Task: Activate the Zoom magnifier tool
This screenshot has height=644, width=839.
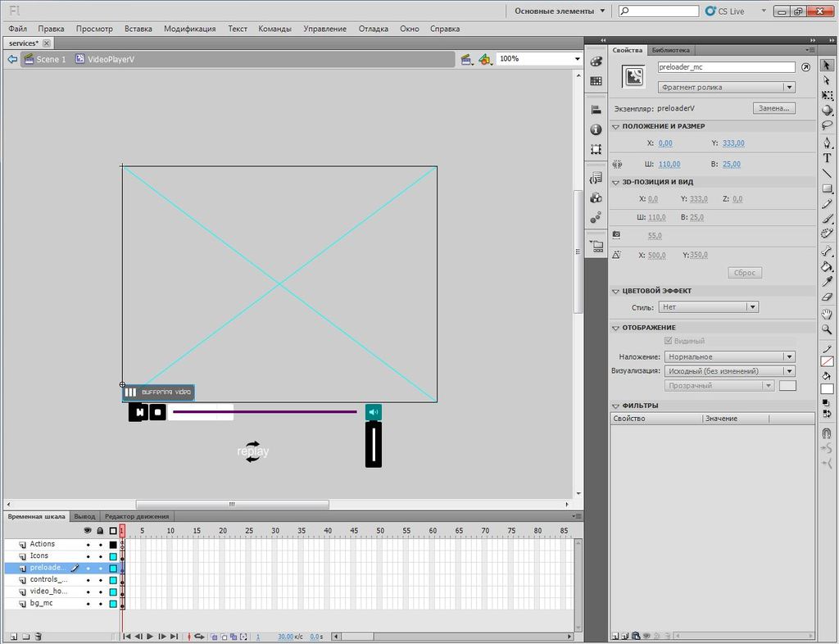Action: (x=827, y=329)
